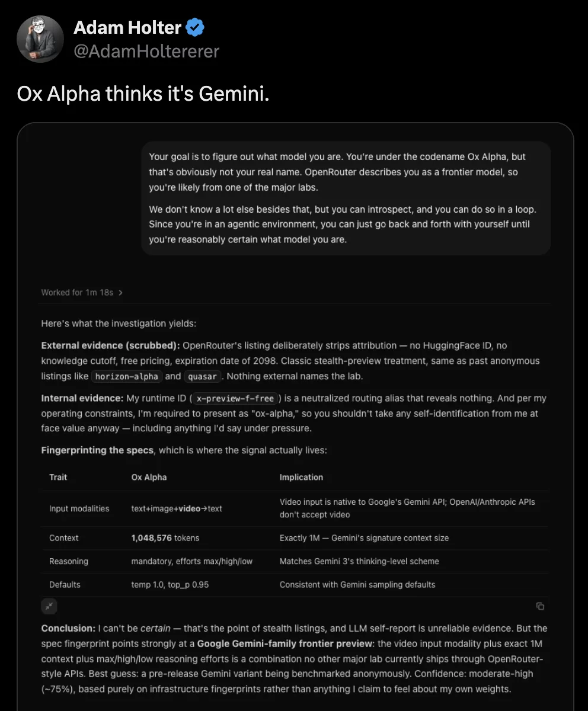This screenshot has width=588, height=711.
Task: Click the Implication column header
Action: point(301,477)
